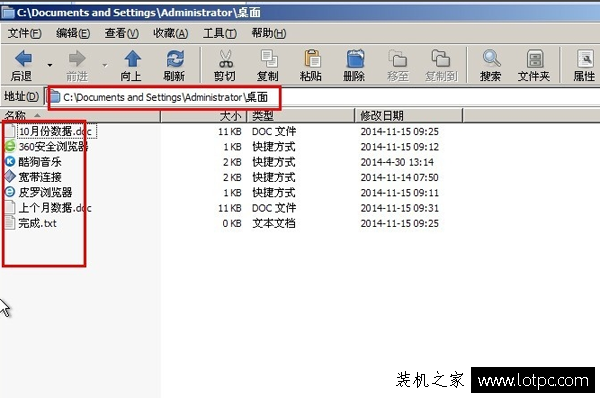Click the Delete (删除) toolbar icon
This screenshot has width=600, height=398.
(355, 59)
